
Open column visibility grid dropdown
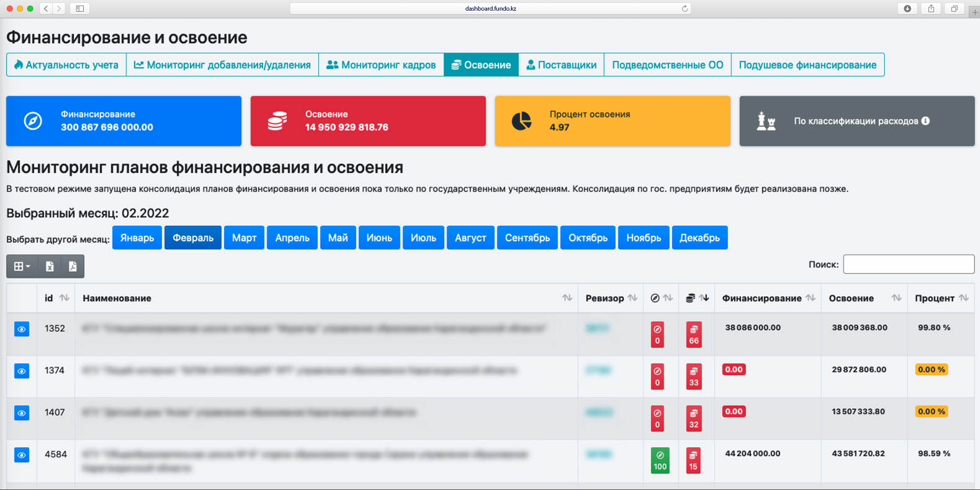tap(22, 266)
